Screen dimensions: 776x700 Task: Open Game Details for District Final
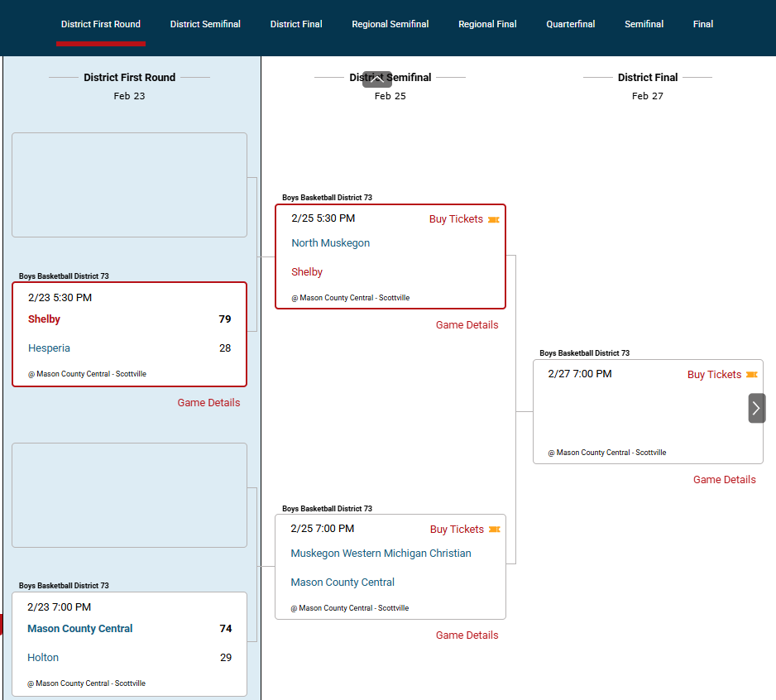[724, 480]
